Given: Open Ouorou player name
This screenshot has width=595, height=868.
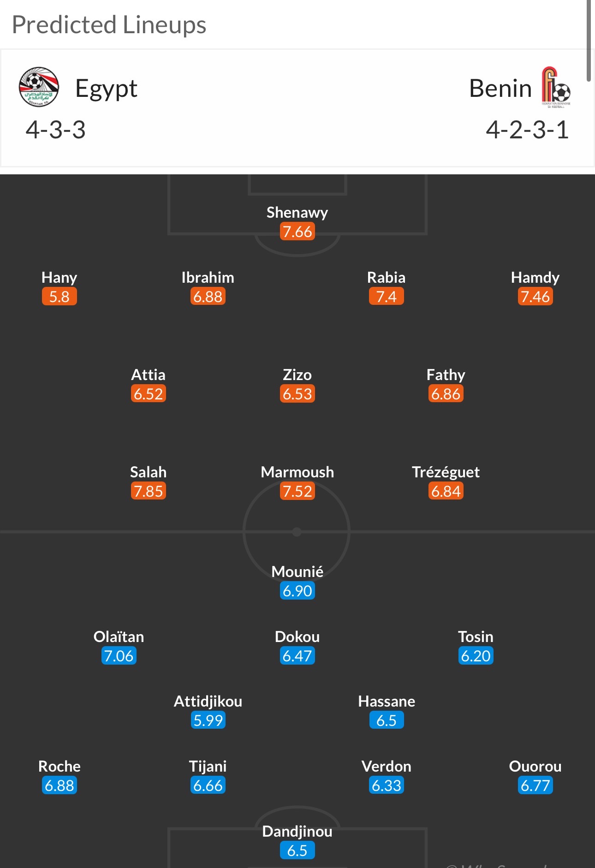Looking at the screenshot, I should pyautogui.click(x=535, y=766).
